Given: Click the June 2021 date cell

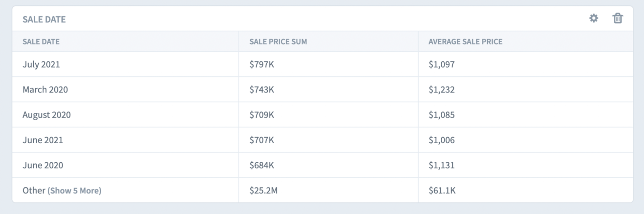Looking at the screenshot, I should 43,140.
